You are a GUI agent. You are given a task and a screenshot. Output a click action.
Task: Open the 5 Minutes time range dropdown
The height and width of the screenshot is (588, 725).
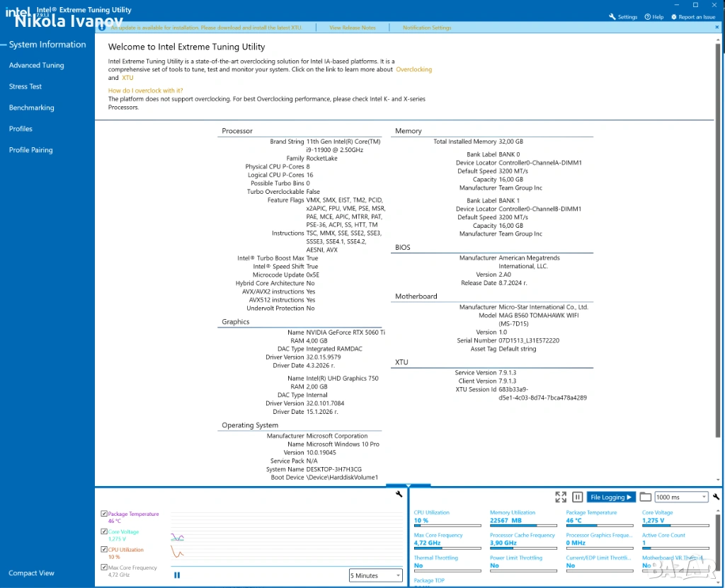pyautogui.click(x=376, y=575)
